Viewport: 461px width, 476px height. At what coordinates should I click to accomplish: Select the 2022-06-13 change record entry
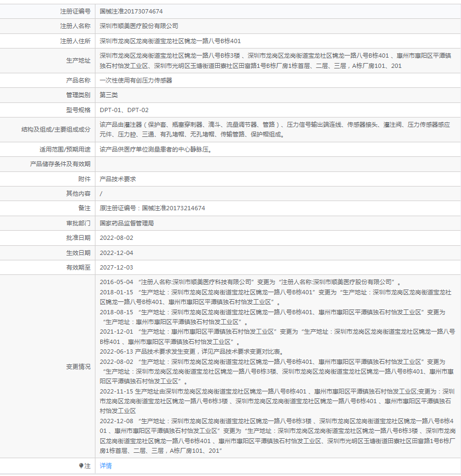[192, 351]
